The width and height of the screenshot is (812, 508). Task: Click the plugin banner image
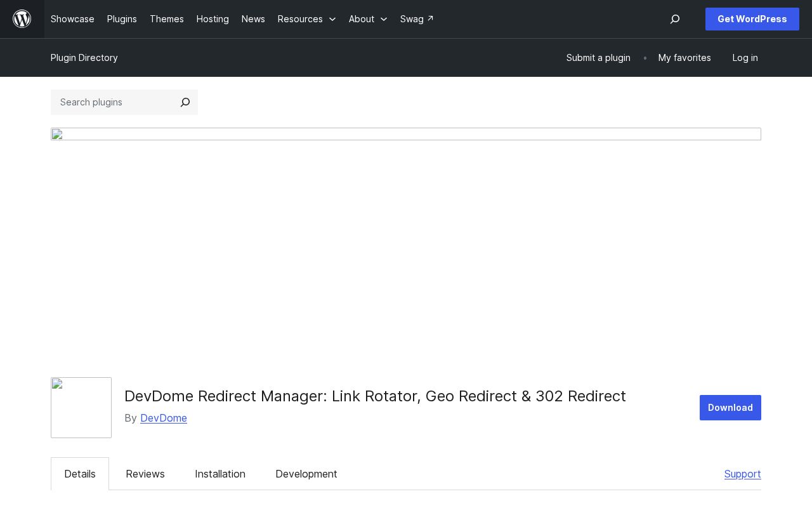406,134
